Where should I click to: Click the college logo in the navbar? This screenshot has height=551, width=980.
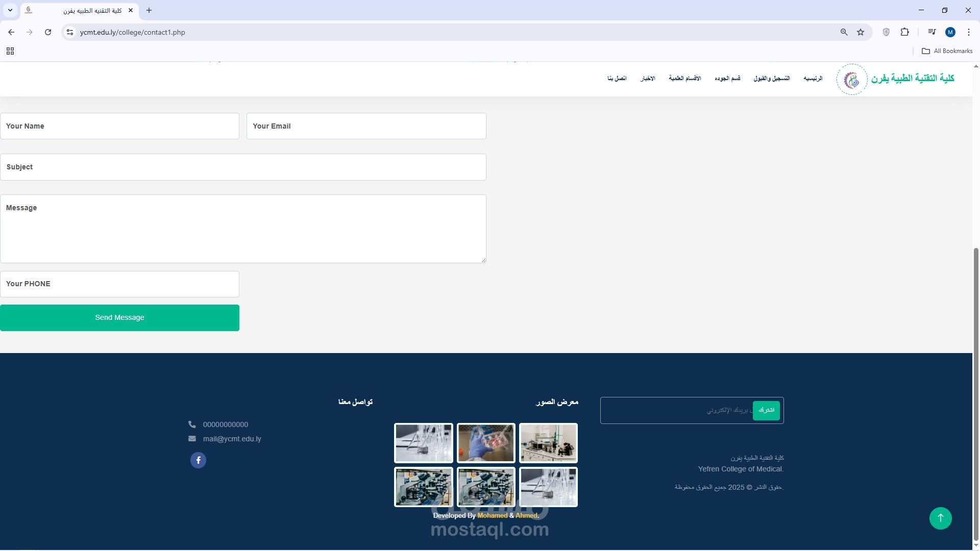tap(851, 80)
